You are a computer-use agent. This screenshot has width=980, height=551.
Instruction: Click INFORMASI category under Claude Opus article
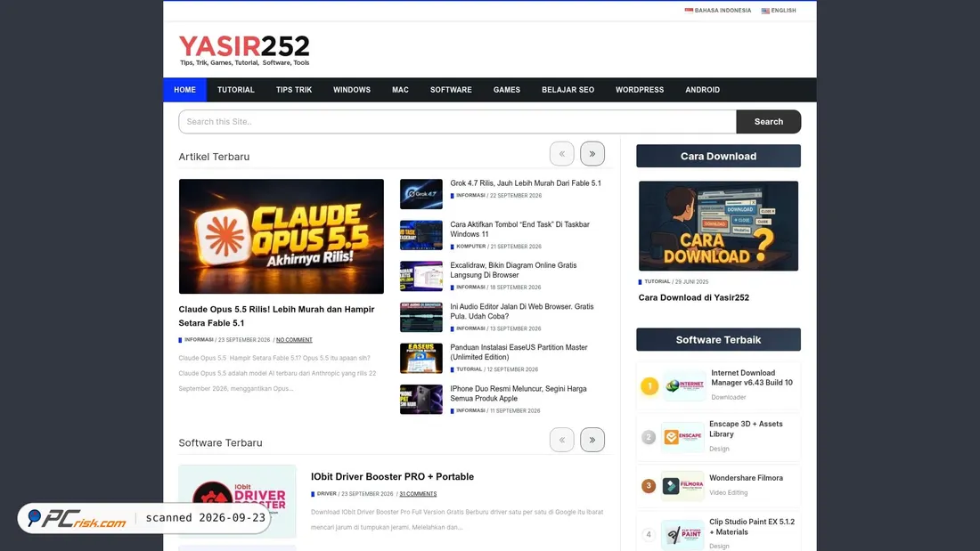coord(199,340)
